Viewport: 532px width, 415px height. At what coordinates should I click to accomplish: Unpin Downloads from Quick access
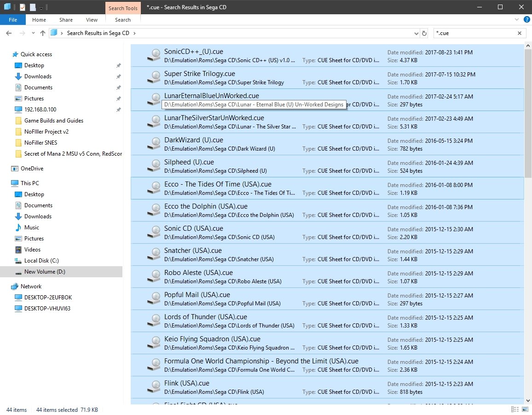point(118,76)
